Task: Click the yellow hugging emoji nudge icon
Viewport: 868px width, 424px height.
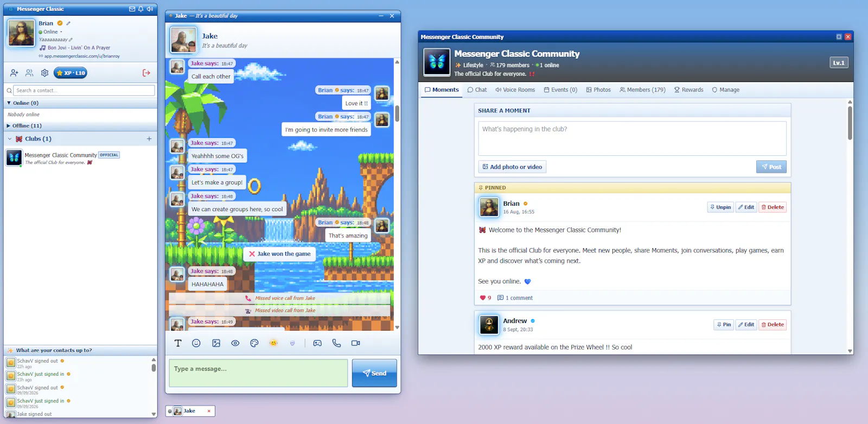Action: click(x=273, y=343)
